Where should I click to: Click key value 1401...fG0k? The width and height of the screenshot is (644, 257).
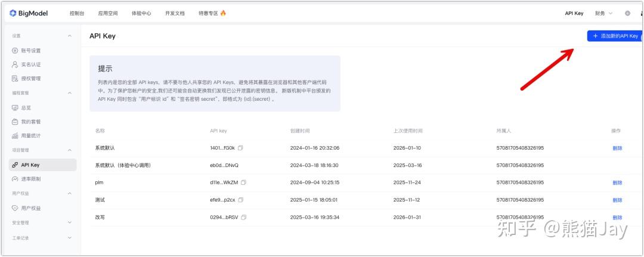222,148
